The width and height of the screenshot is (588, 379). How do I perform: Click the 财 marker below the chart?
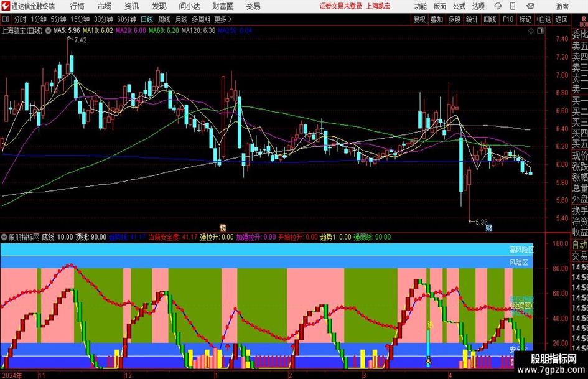pos(488,228)
